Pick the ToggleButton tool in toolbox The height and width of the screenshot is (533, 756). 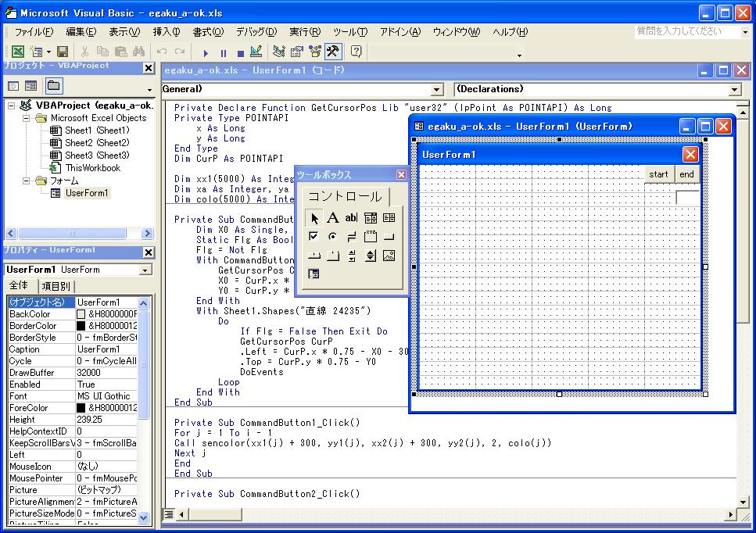pos(352,237)
